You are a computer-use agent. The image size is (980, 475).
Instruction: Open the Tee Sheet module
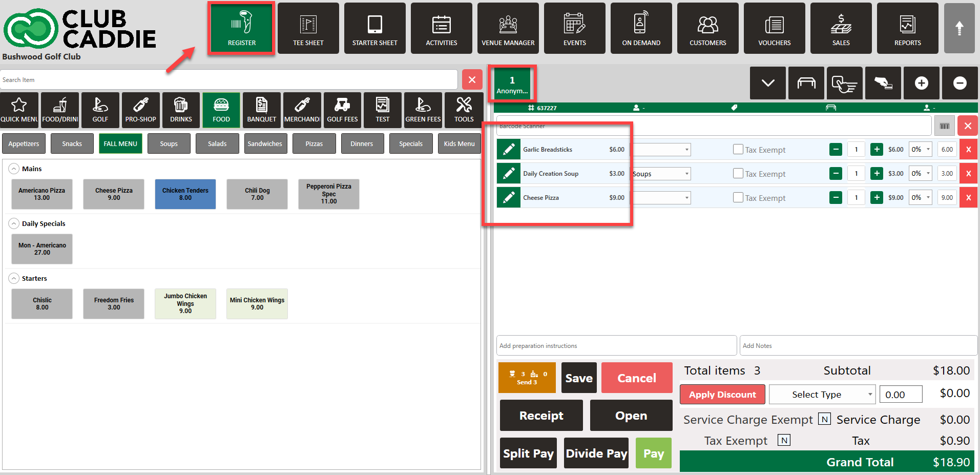(x=308, y=29)
